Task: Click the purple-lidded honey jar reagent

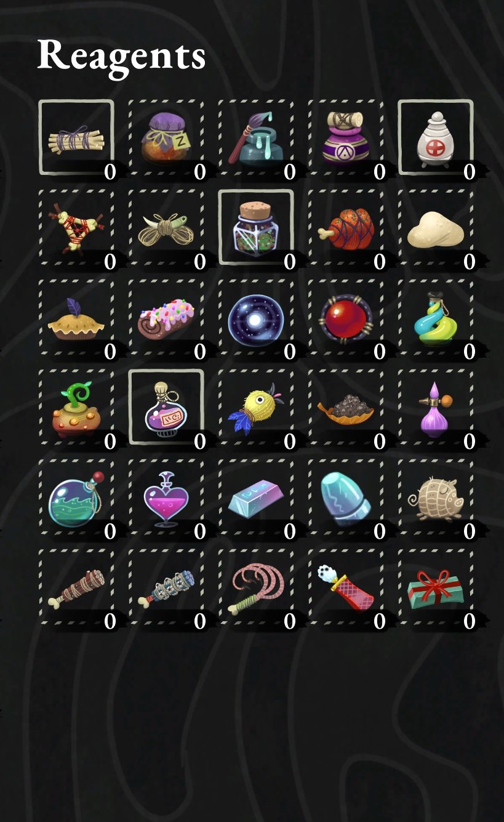Action: tap(166, 138)
